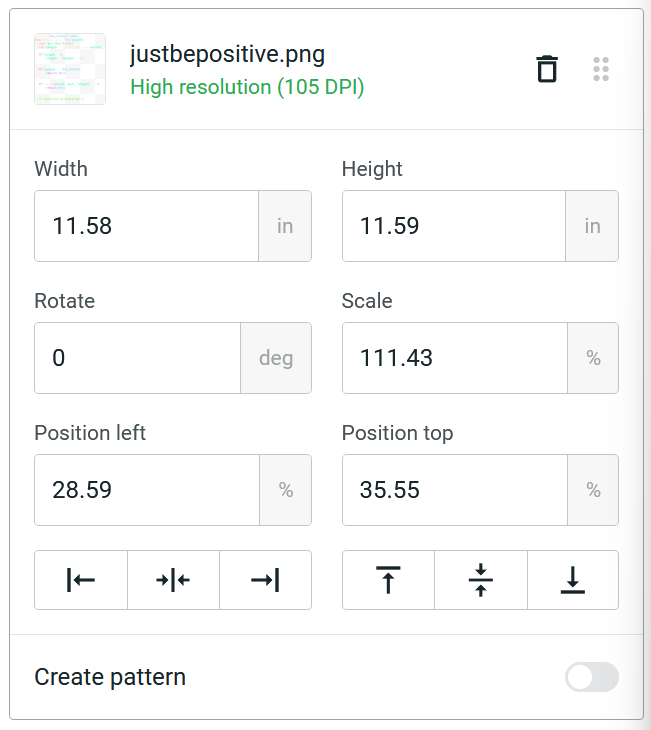Align image to left edge
This screenshot has height=730, width=651.
click(81, 580)
